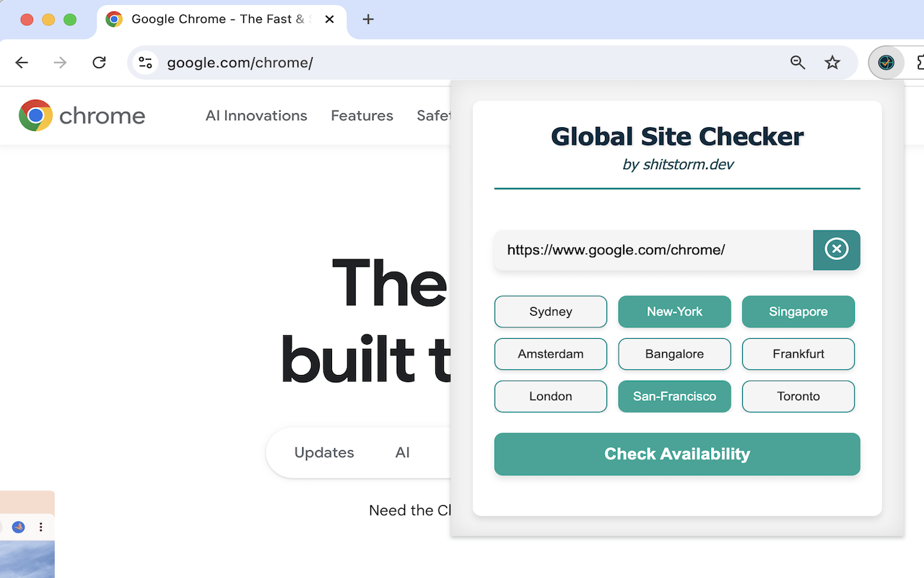924x578 pixels.
Task: Toggle the Frankfurt location
Action: (798, 354)
